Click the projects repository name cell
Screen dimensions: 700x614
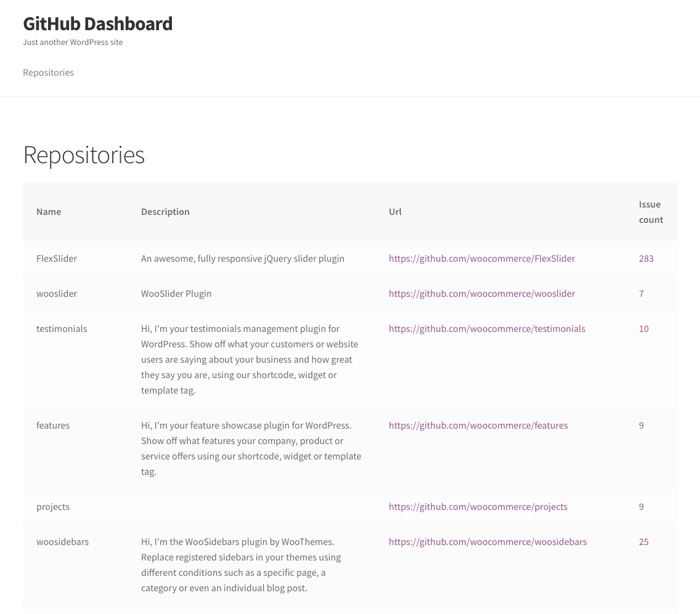pos(53,507)
